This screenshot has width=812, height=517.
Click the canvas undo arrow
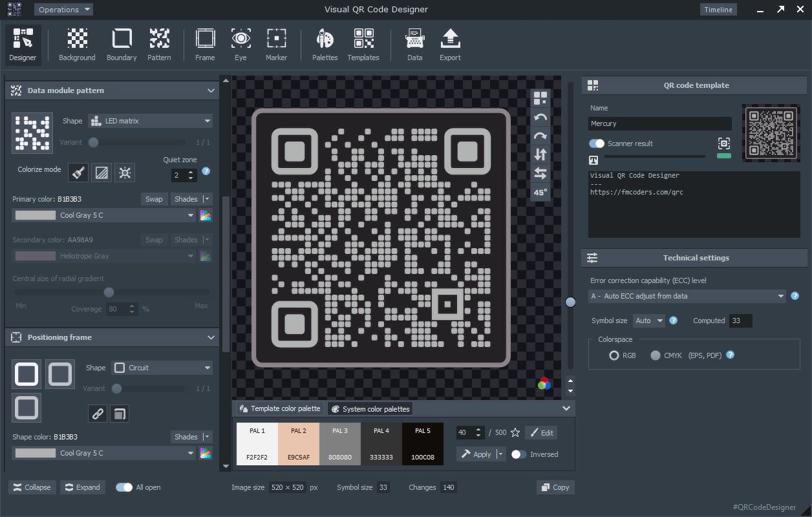(x=540, y=118)
